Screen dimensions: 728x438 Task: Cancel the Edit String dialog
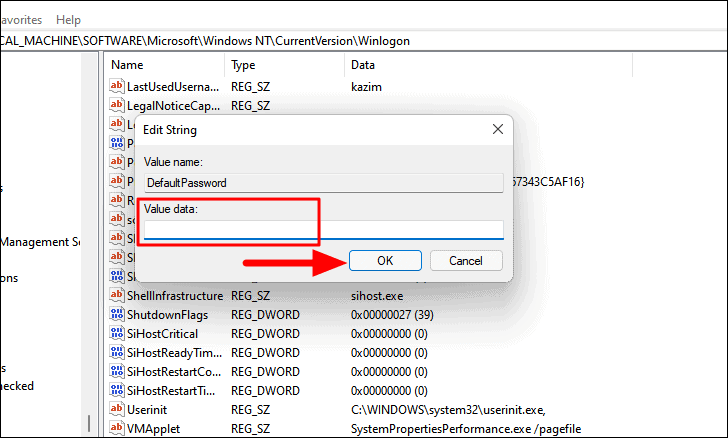(466, 261)
